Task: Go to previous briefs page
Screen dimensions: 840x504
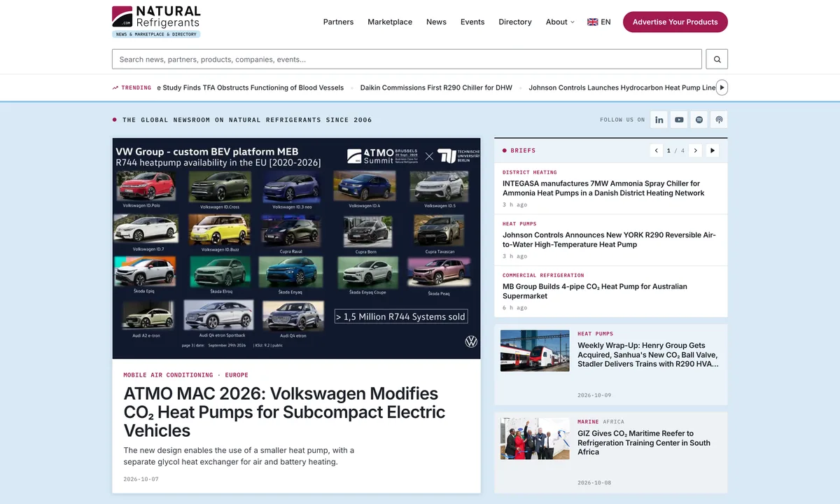Action: click(656, 150)
